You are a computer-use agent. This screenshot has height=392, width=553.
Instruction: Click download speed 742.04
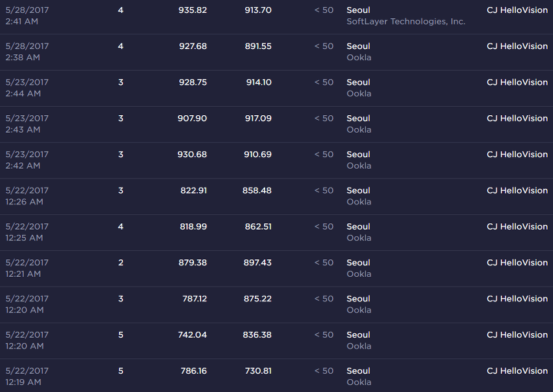tap(193, 334)
